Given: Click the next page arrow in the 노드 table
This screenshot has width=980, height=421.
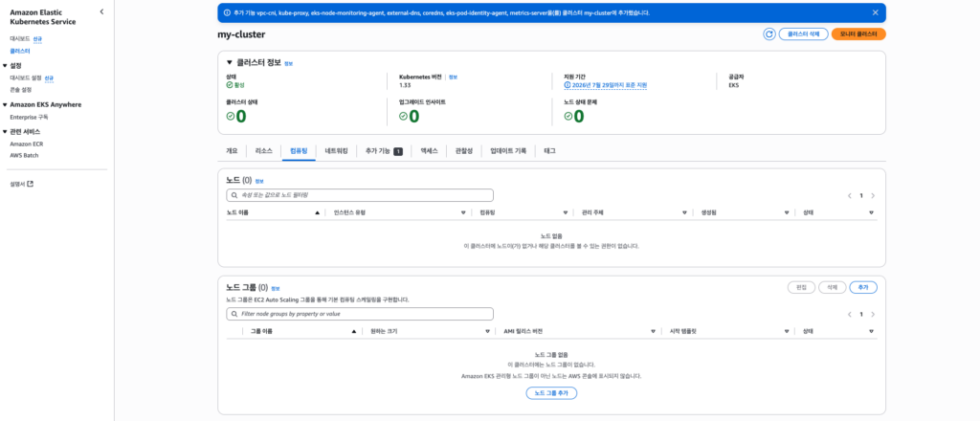Looking at the screenshot, I should pyautogui.click(x=872, y=195).
